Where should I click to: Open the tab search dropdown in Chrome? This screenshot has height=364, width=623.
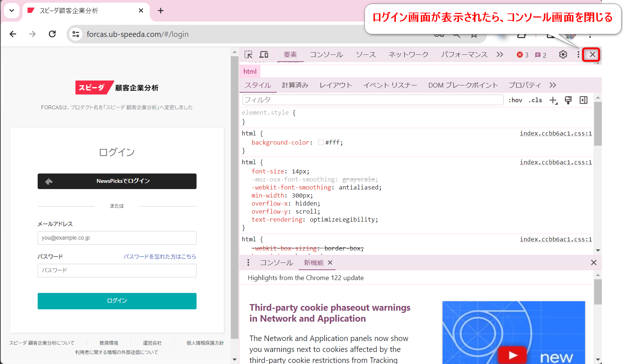click(12, 11)
